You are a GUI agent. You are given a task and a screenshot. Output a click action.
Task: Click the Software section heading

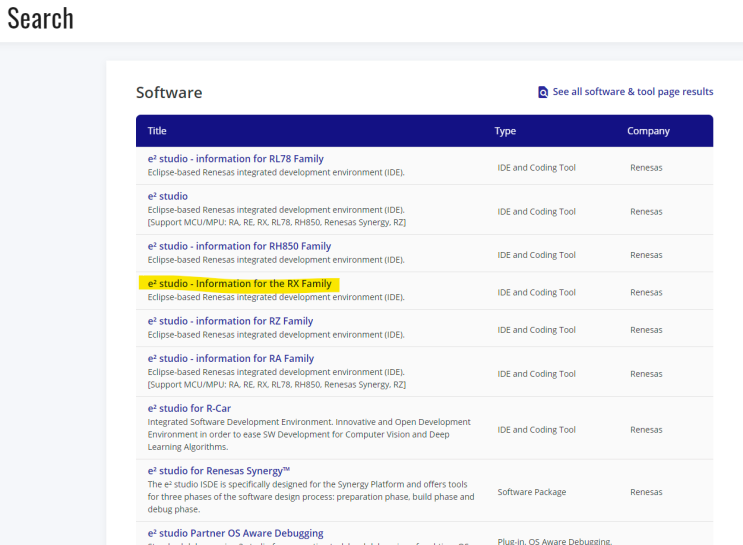tap(169, 93)
